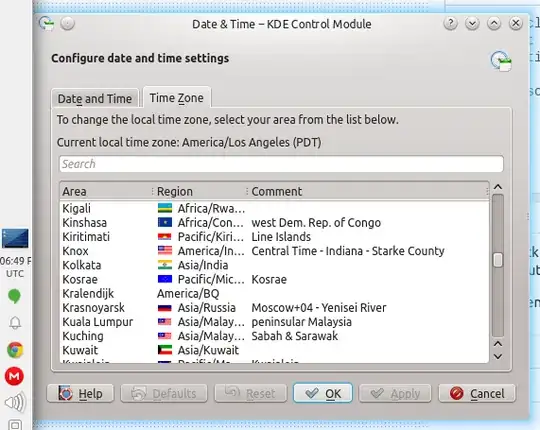This screenshot has height=430, width=540.
Task: Confirm with the OK button
Action: [x=323, y=393]
